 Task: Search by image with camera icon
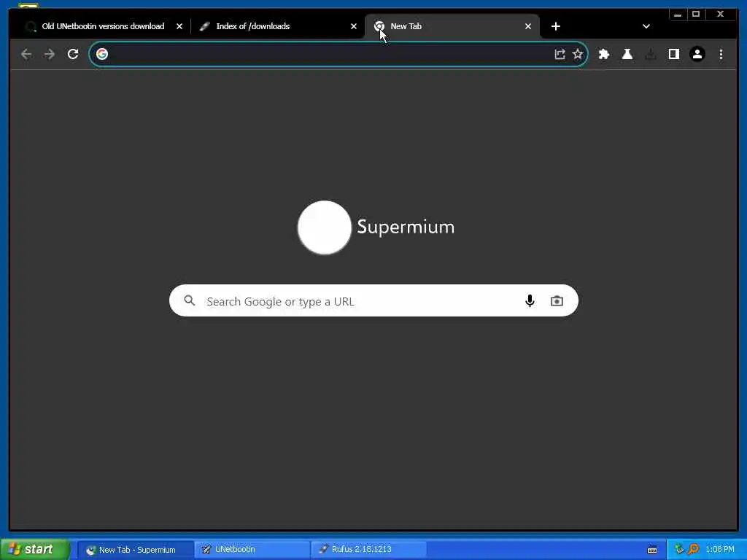[x=557, y=301]
